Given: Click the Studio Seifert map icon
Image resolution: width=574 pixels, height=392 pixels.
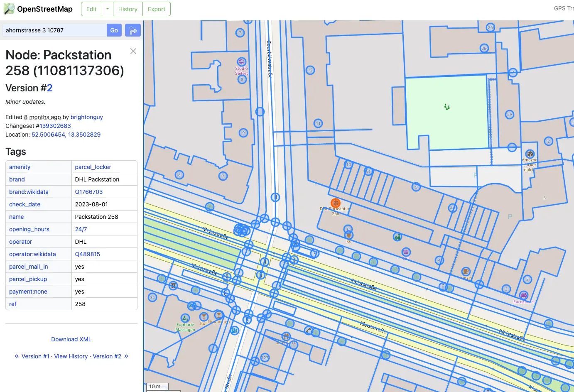Looking at the screenshot, I should point(241,62).
